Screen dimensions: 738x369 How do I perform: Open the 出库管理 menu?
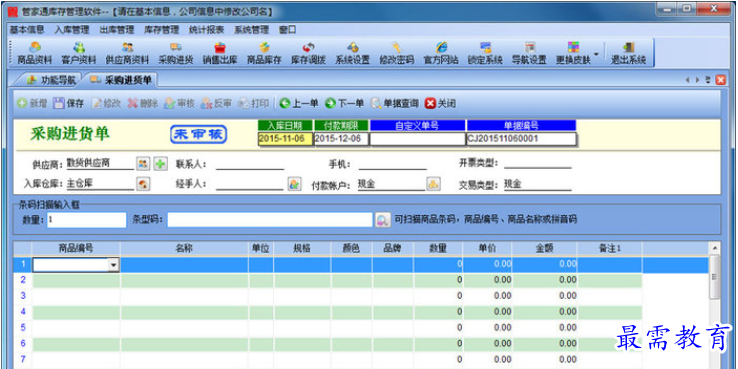point(117,30)
